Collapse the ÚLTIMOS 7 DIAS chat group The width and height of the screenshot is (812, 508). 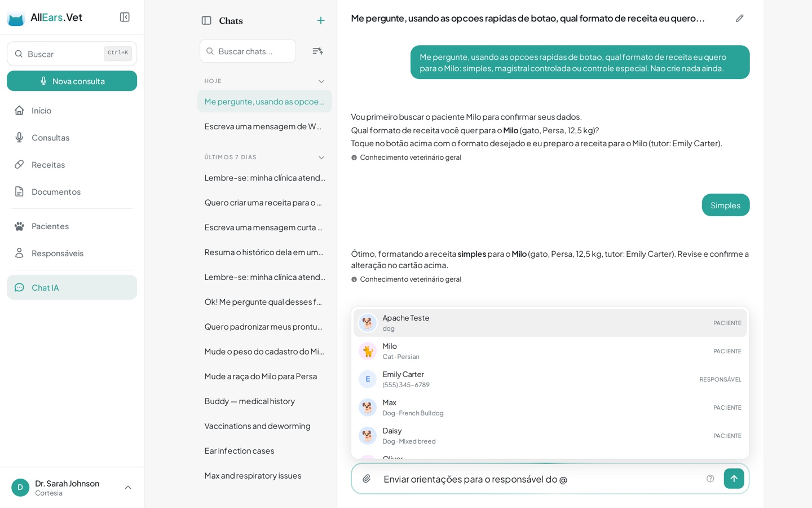coord(321,157)
